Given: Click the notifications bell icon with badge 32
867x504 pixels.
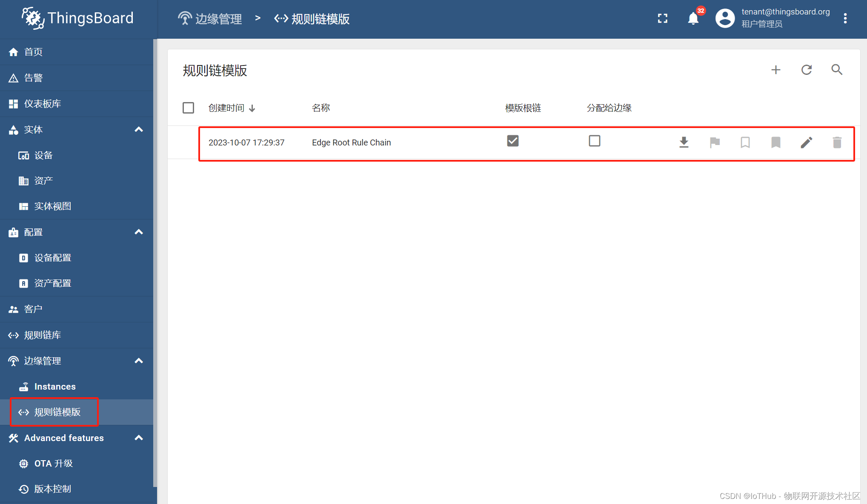Looking at the screenshot, I should pyautogui.click(x=693, y=18).
